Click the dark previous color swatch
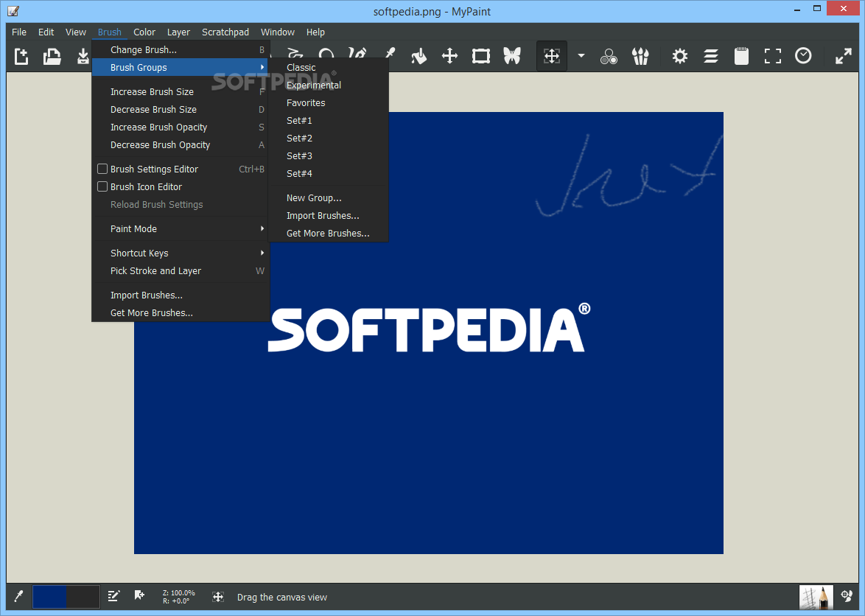Screen dimensions: 865x616 [83, 597]
